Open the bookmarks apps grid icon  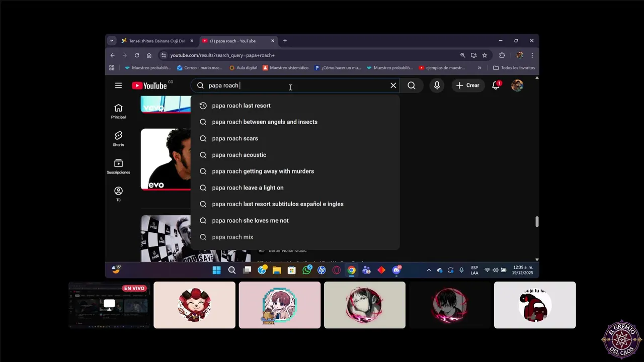click(x=112, y=68)
